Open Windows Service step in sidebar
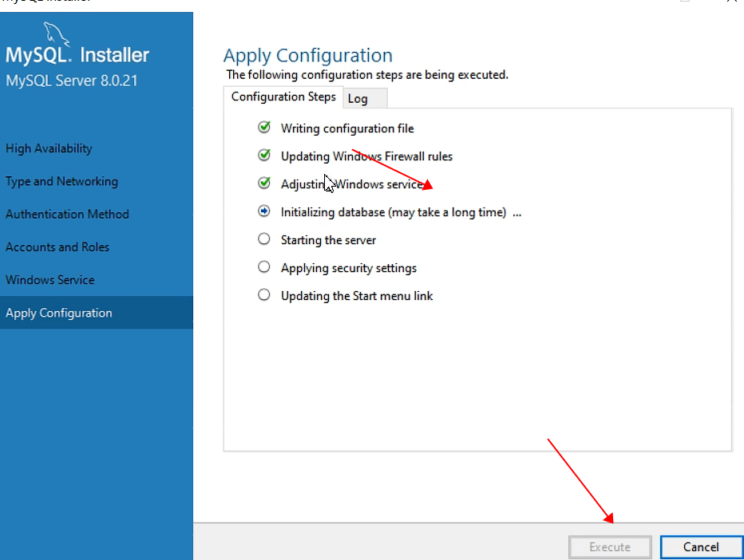 [97, 280]
